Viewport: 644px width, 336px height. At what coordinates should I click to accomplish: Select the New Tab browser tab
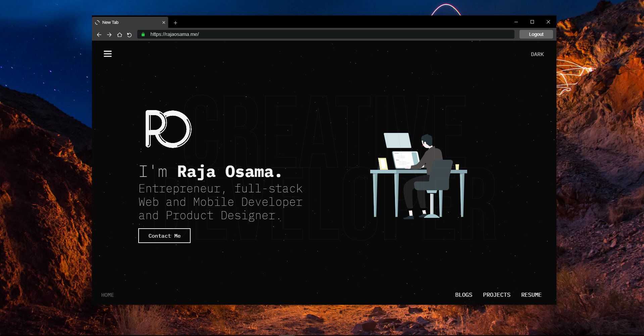click(130, 22)
